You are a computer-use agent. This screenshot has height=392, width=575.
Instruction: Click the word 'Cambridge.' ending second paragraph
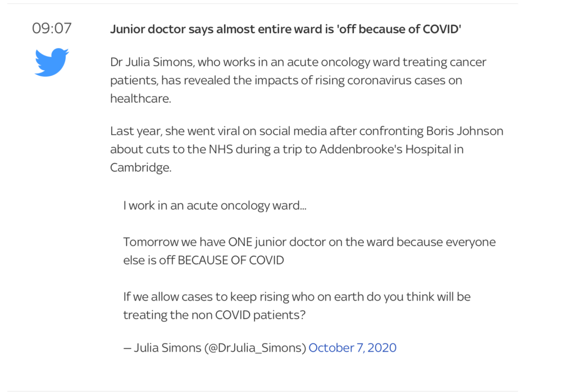tap(141, 167)
